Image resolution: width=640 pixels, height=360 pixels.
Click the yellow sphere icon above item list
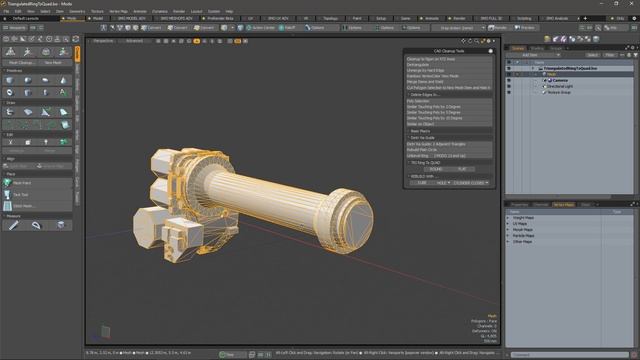[547, 39]
